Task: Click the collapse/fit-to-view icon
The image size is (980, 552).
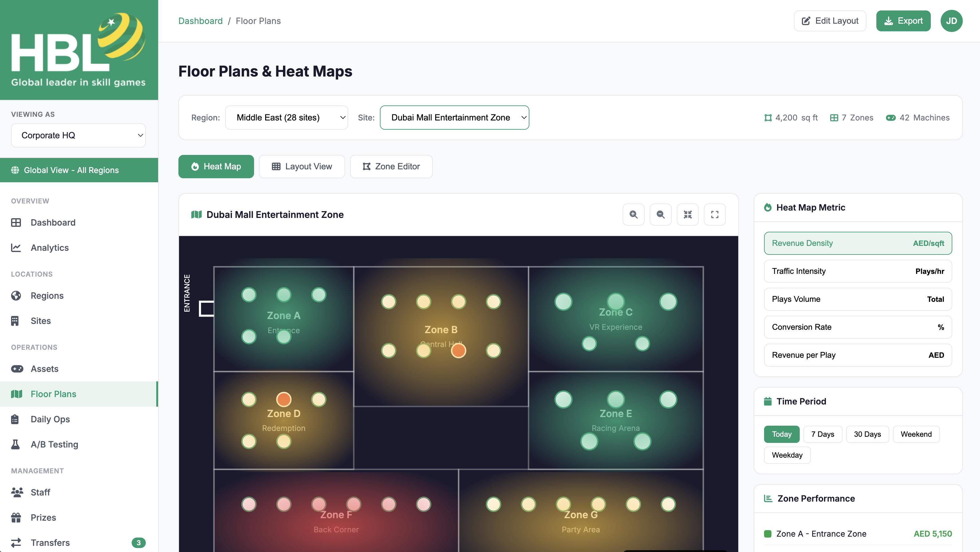Action: point(687,215)
